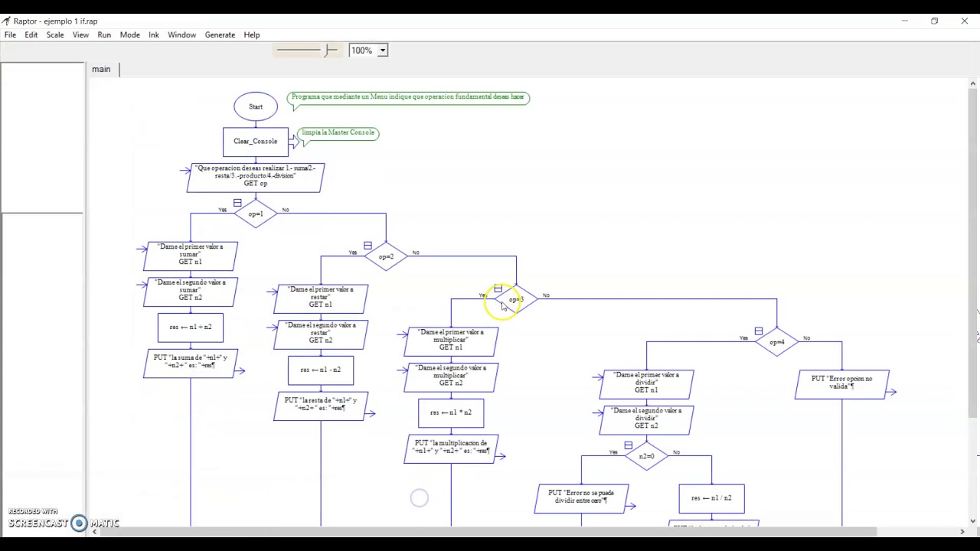980x551 pixels.
Task: Select the op=4 decision diamond
Action: [x=776, y=342]
